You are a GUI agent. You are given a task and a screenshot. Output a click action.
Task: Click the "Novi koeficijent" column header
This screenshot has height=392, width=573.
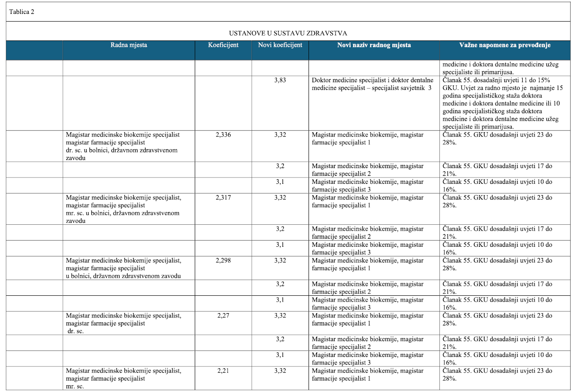tap(280, 45)
